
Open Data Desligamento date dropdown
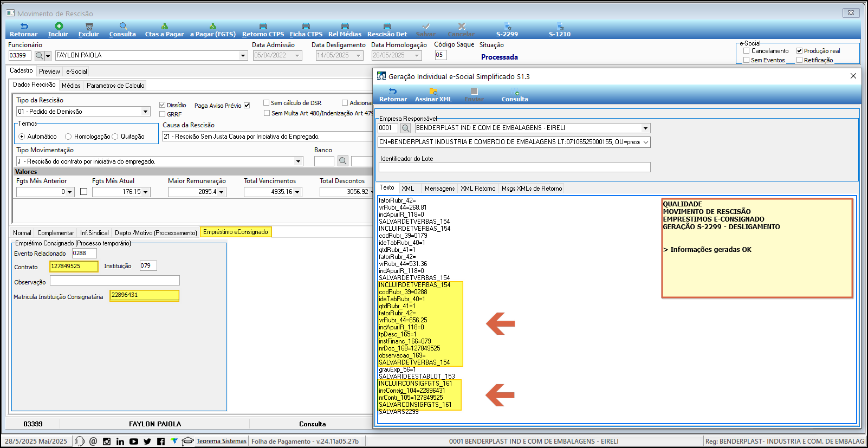(359, 55)
